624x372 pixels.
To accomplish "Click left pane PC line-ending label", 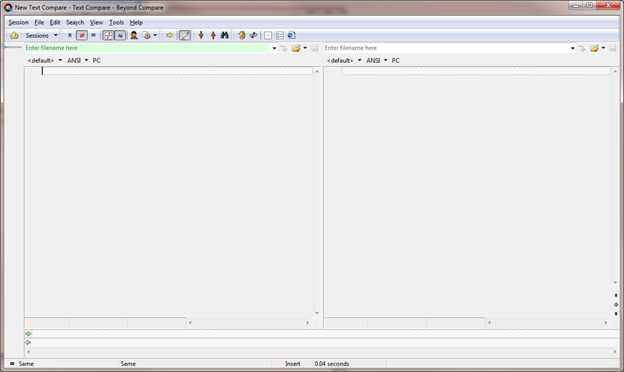I will click(x=96, y=60).
